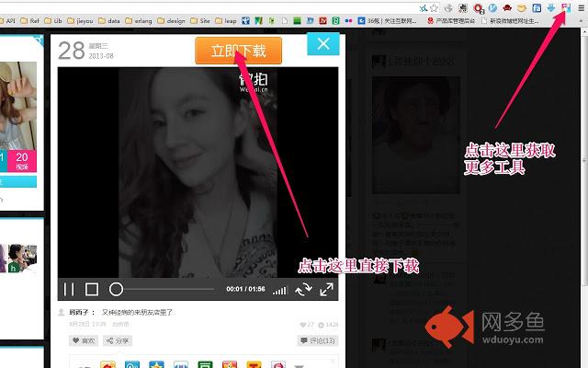Open the 分享 share options
Viewport: 588px width, 368px height.
click(x=118, y=340)
